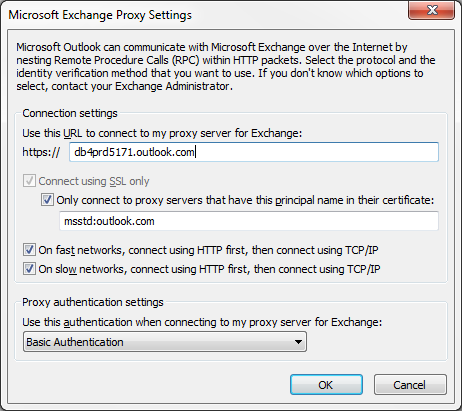Click the 'On slow networks' label text
Image resolution: width=462 pixels, height=411 pixels.
(209, 269)
